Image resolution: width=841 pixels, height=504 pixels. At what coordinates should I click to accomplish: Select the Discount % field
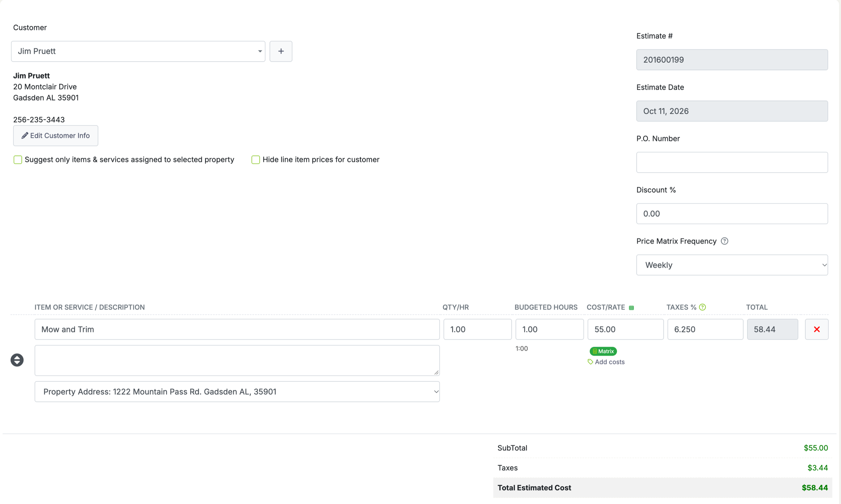[732, 214]
